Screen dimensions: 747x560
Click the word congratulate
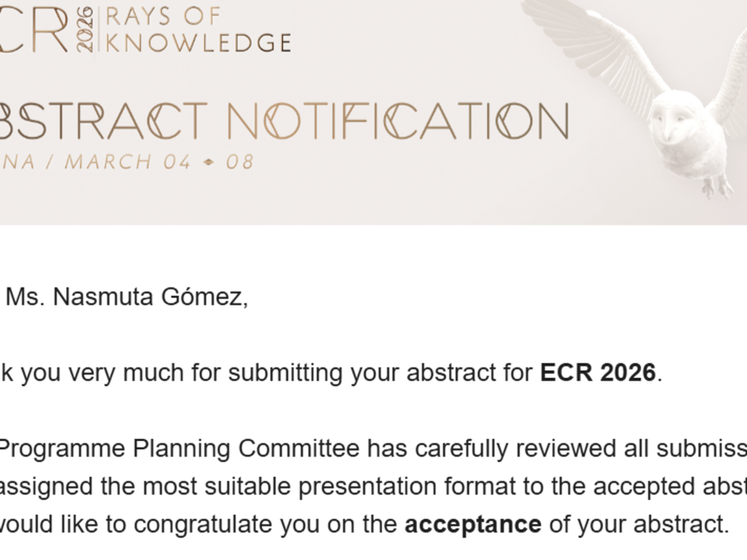pos(204,525)
